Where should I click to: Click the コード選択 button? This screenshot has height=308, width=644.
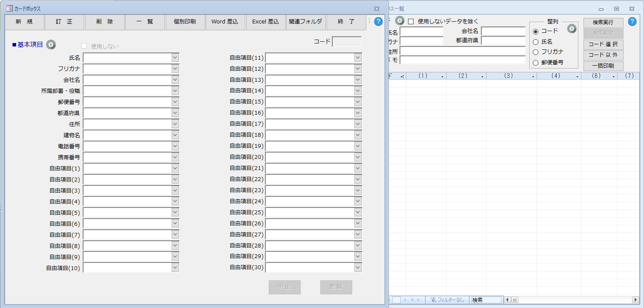pyautogui.click(x=603, y=44)
